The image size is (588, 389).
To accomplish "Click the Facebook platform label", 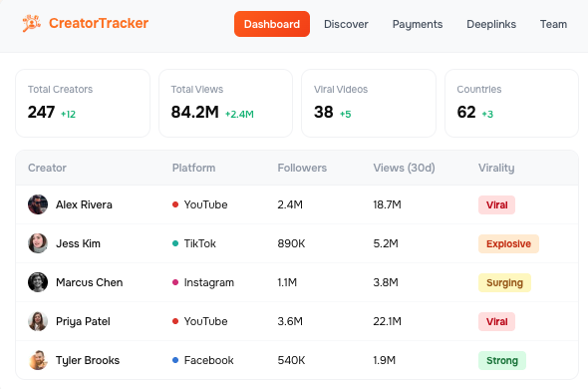I will click(x=209, y=360).
